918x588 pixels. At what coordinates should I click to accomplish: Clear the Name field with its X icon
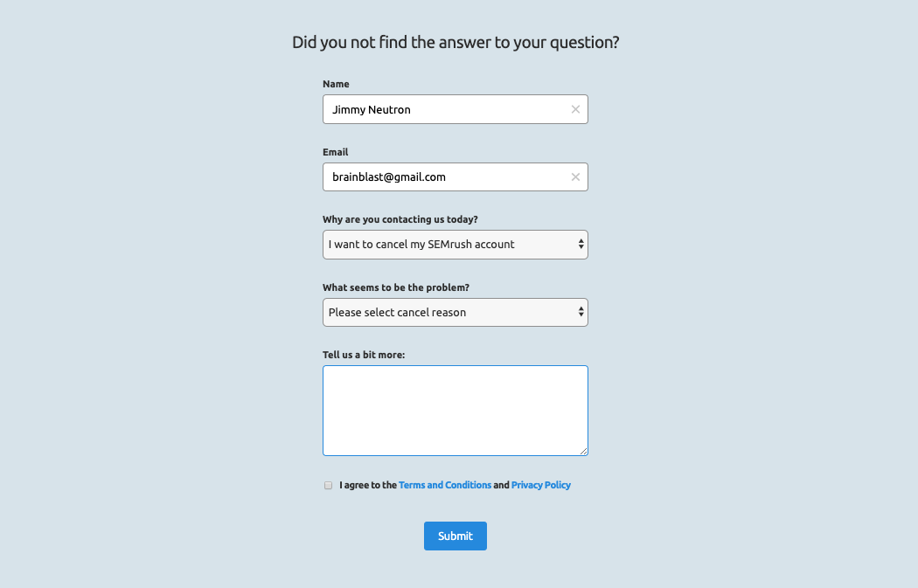575,109
